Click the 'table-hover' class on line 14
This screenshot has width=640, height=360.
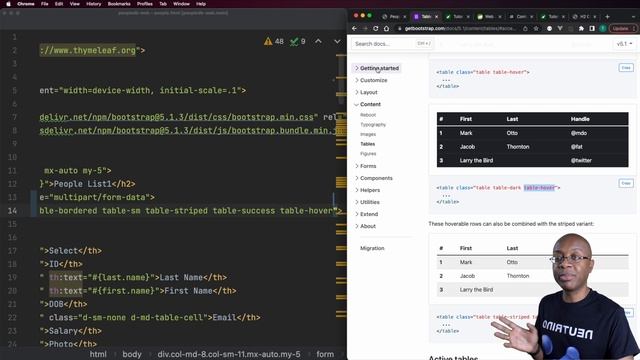(306, 211)
